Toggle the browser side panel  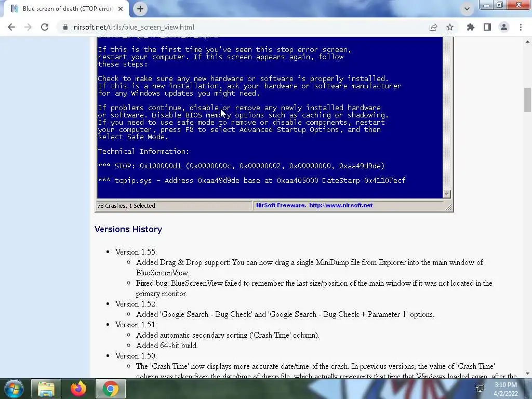tap(487, 27)
